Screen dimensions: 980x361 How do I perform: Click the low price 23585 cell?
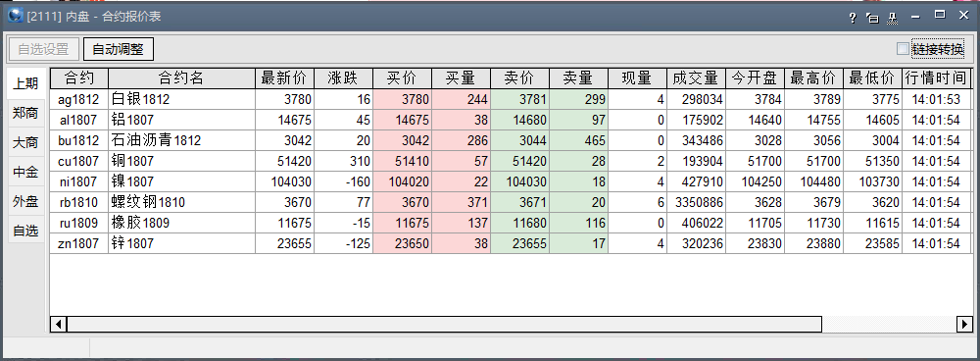[x=872, y=244]
